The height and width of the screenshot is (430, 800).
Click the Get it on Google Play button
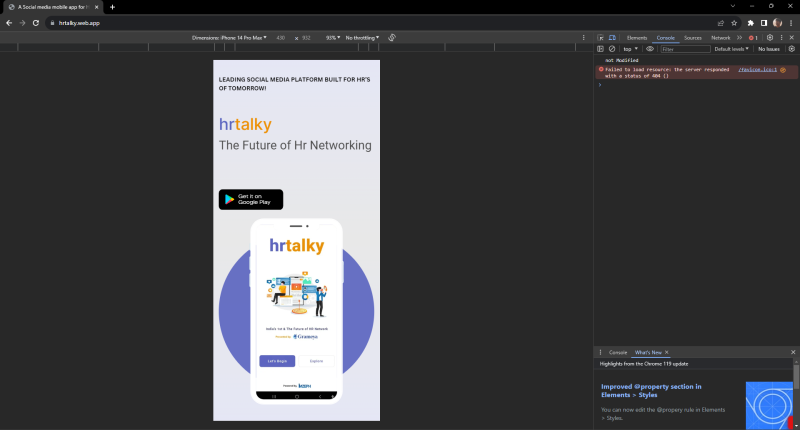[x=251, y=199]
